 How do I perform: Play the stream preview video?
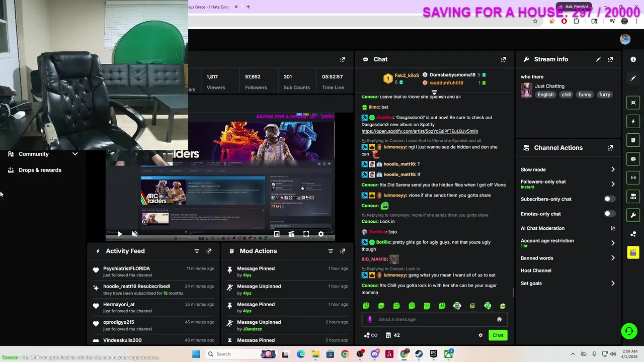[x=120, y=234]
